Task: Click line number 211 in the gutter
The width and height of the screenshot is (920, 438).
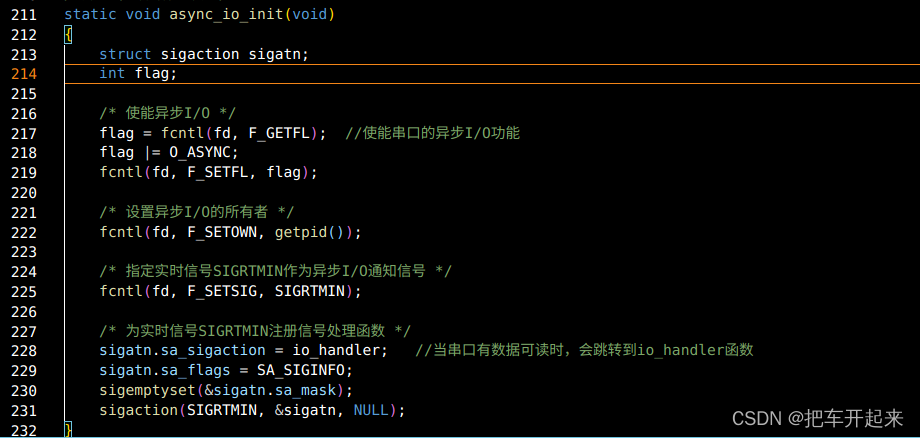Action: pyautogui.click(x=23, y=14)
